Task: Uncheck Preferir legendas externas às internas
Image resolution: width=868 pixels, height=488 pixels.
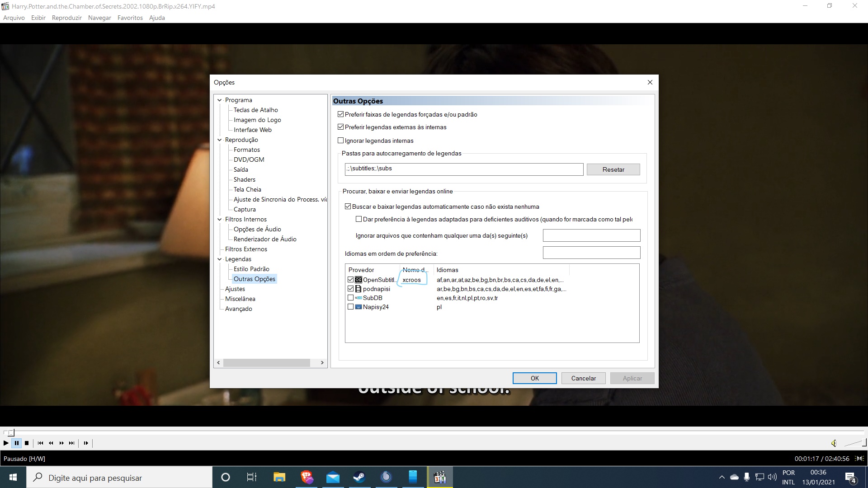Action: [x=341, y=127]
